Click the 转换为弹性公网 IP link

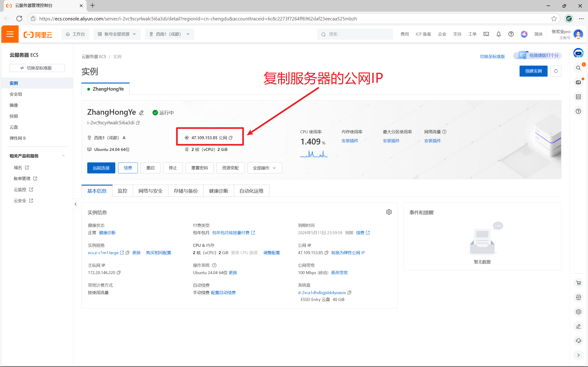point(348,253)
